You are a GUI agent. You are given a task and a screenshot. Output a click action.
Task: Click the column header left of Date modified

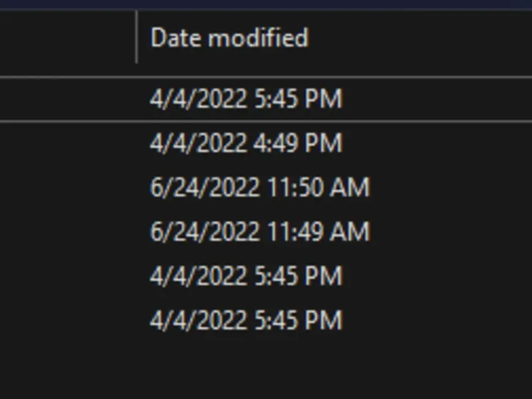click(x=66, y=38)
